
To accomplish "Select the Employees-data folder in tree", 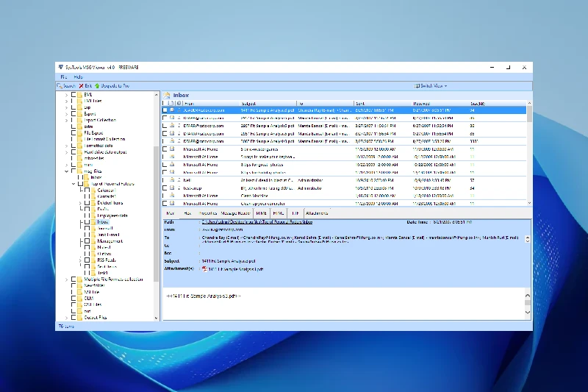I will 112,215.
